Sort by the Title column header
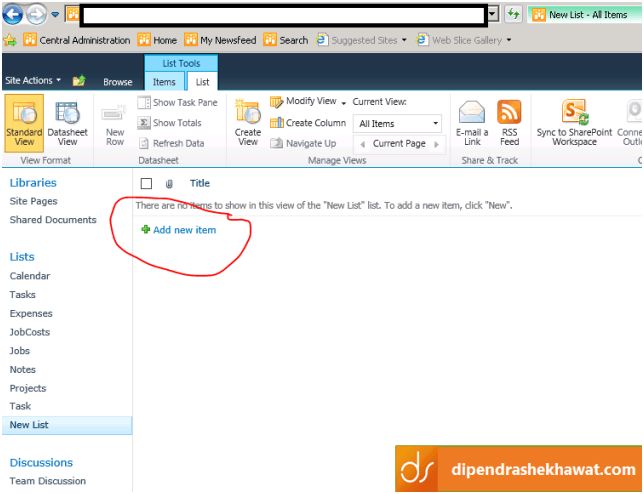 coord(200,183)
